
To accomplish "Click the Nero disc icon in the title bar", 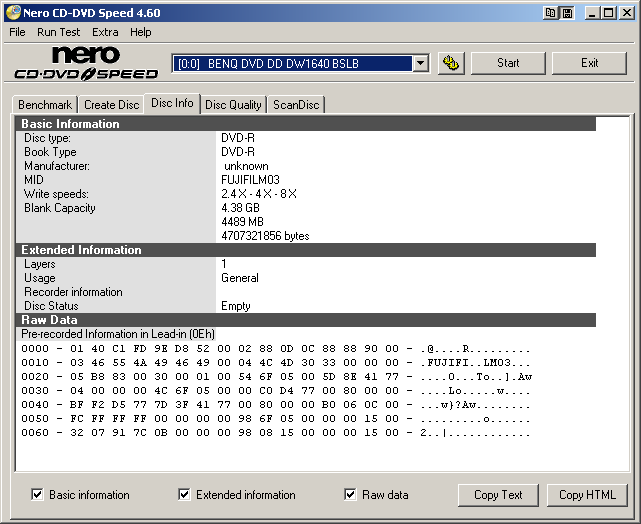I will point(12,13).
